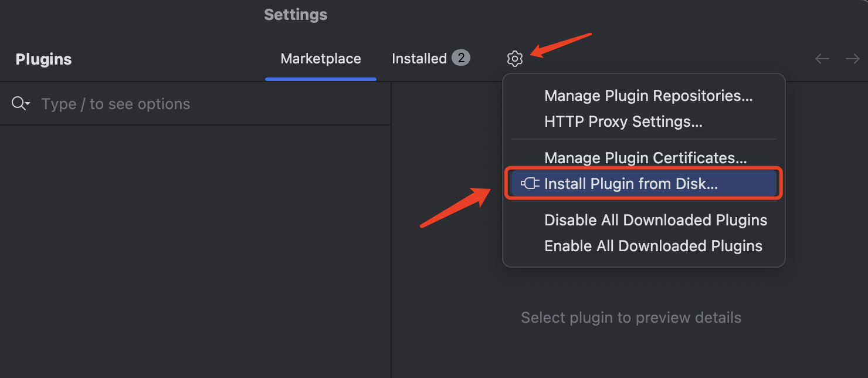Screen dimensions: 868x378
Task: Click the Plugins section heading
Action: (43, 59)
